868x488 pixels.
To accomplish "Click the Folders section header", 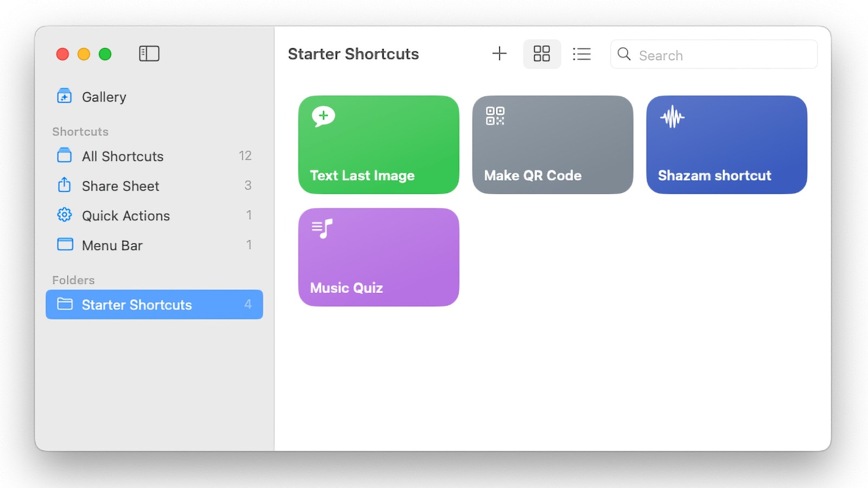I will pos(73,280).
